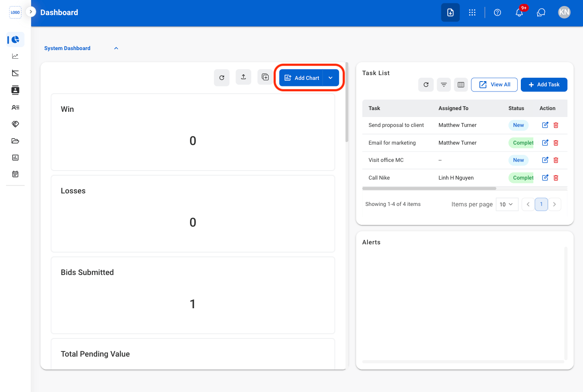This screenshot has width=583, height=392.
Task: Delete the Visit office MC task
Action: 556,160
